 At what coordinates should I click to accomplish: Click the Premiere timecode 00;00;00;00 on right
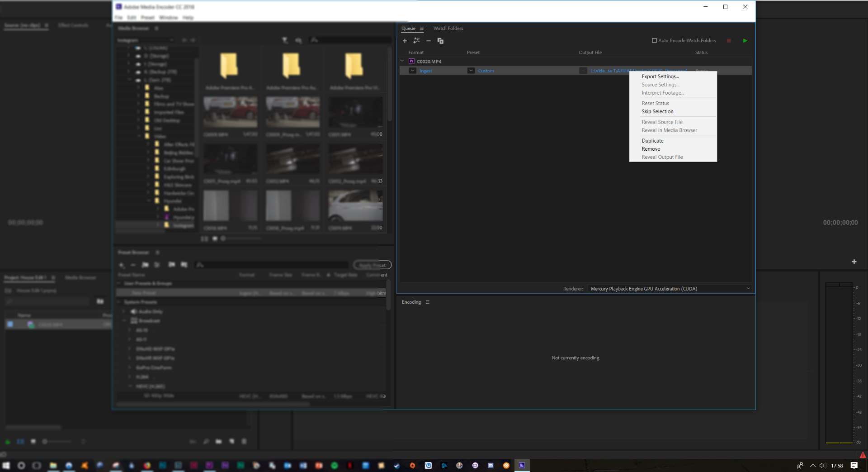tap(840, 223)
